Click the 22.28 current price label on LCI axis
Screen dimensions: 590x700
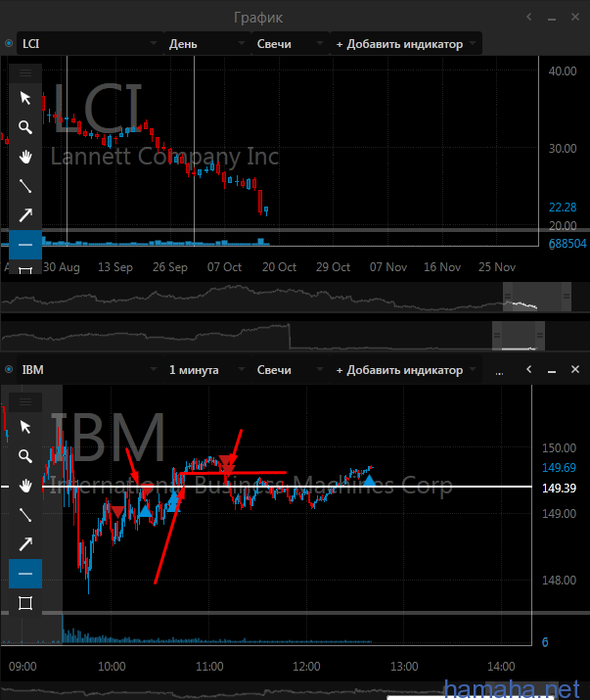pos(563,208)
